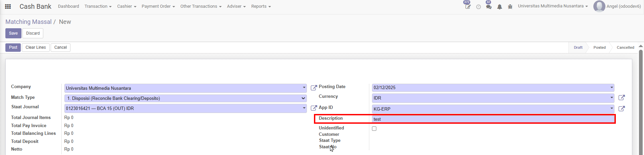Open the Reports menu
The height and width of the screenshot is (155, 644).
pyautogui.click(x=261, y=6)
